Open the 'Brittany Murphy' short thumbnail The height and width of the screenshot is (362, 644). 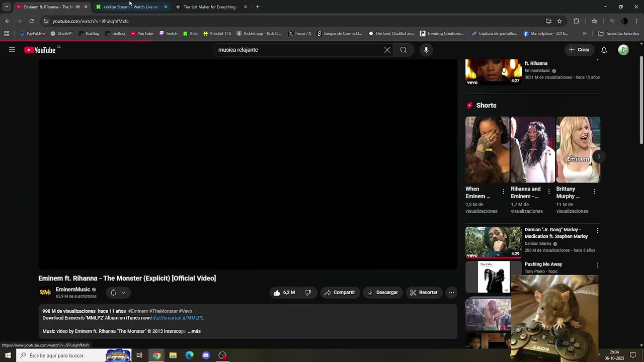click(x=578, y=150)
